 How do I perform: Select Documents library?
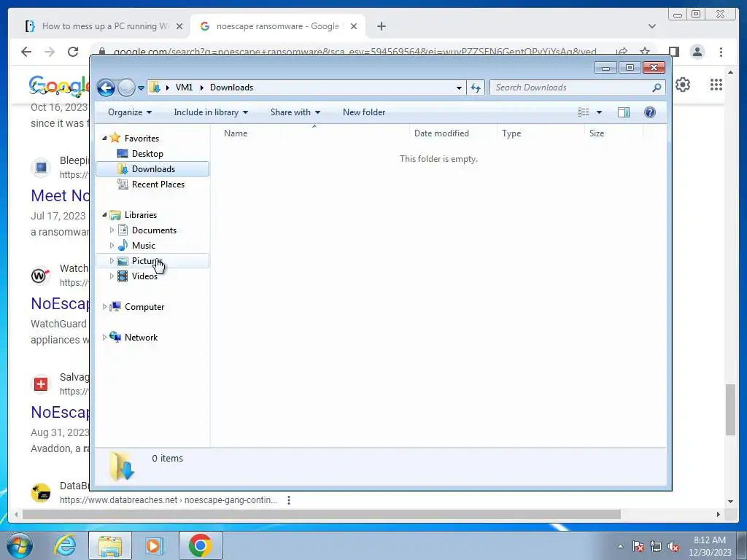click(x=154, y=230)
